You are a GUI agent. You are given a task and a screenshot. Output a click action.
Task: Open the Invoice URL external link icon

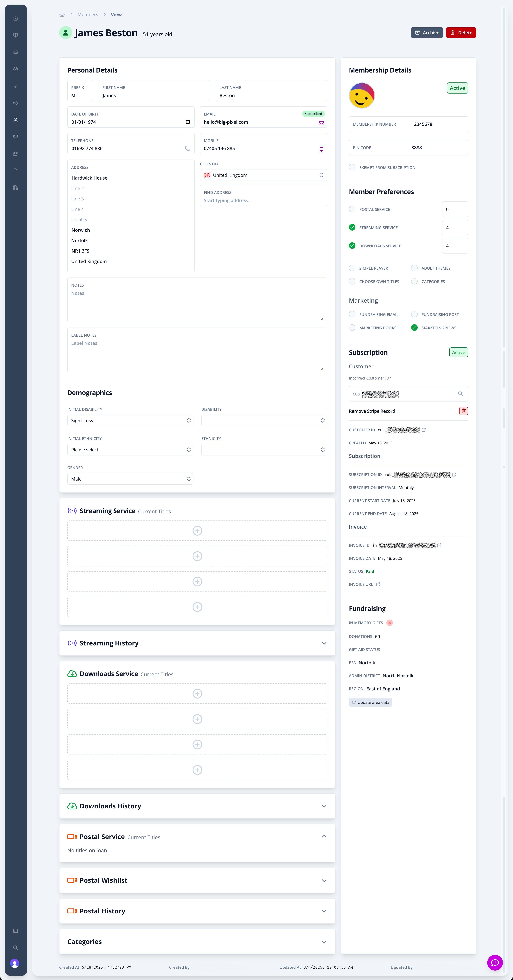pyautogui.click(x=378, y=584)
